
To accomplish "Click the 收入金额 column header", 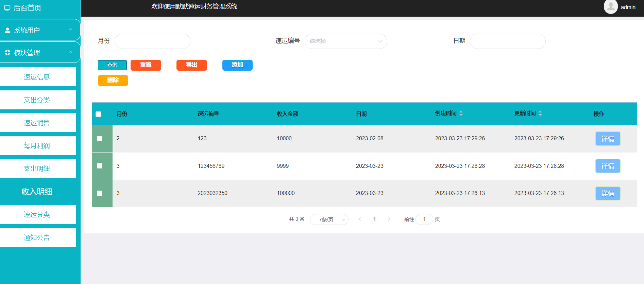I will click(287, 114).
